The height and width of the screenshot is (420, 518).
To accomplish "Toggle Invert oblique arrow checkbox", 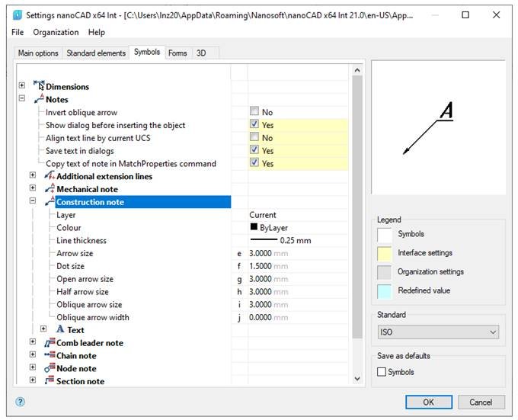I will click(x=254, y=111).
